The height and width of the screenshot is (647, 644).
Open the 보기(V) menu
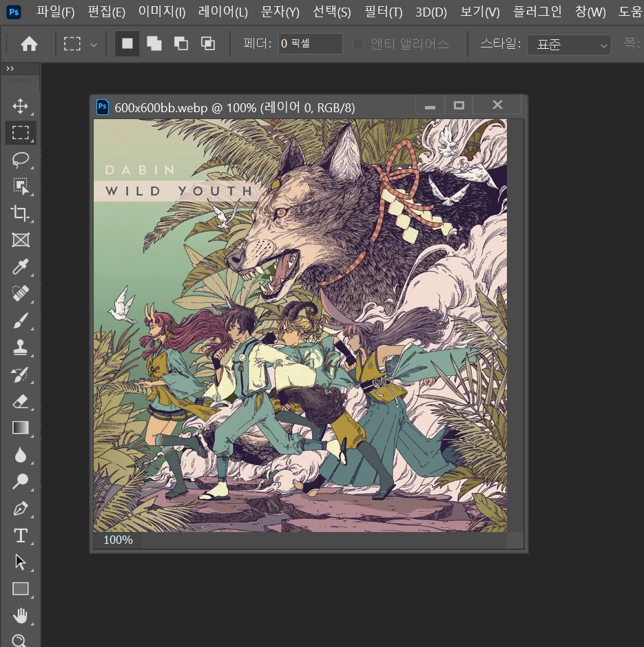click(x=479, y=12)
